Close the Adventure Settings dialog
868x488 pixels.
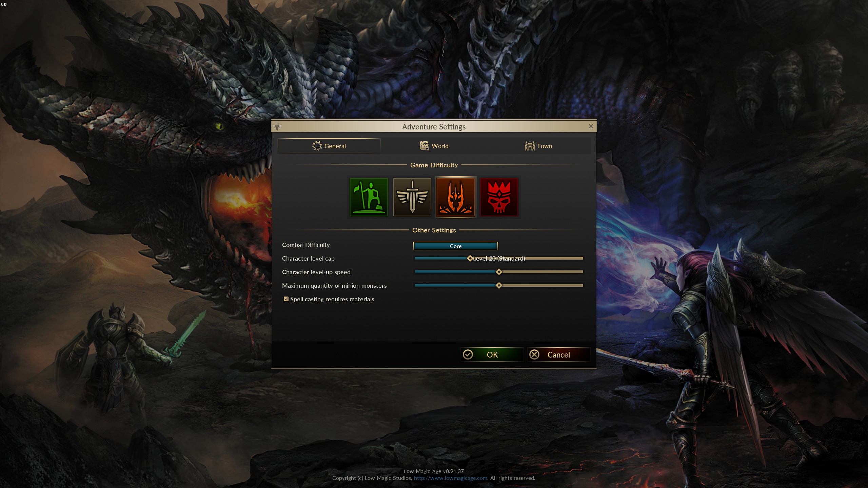[591, 126]
